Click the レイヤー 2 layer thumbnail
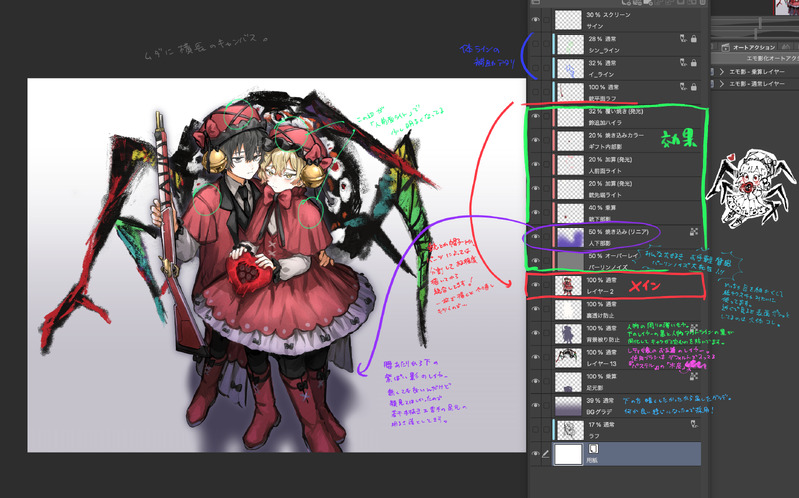 (x=568, y=285)
